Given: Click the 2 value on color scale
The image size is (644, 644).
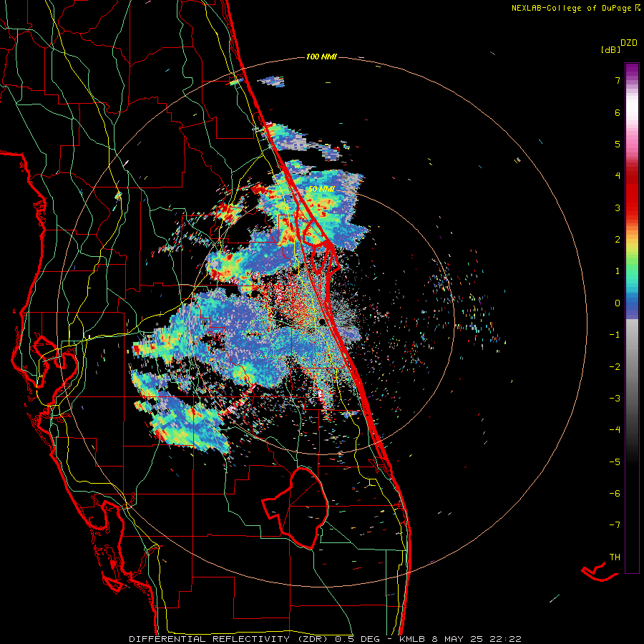Looking at the screenshot, I should pos(618,240).
